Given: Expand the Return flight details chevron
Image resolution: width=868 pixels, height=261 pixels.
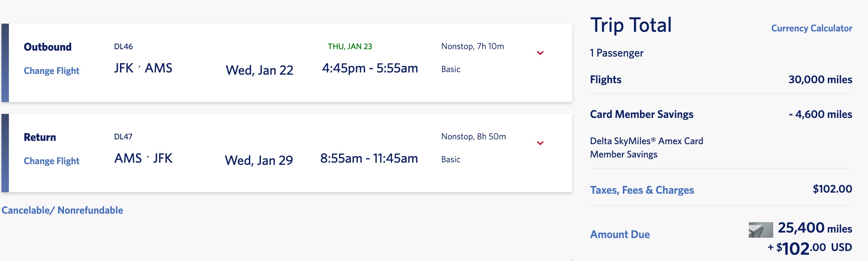Looking at the screenshot, I should pyautogui.click(x=540, y=143).
